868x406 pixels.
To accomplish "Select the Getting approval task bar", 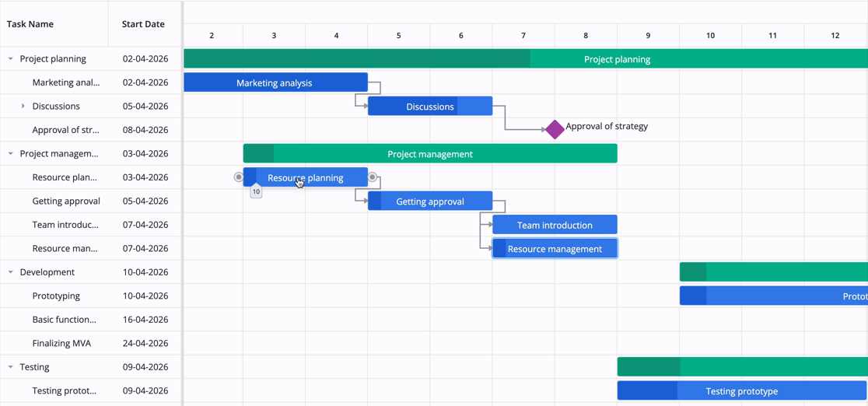I will (x=430, y=201).
